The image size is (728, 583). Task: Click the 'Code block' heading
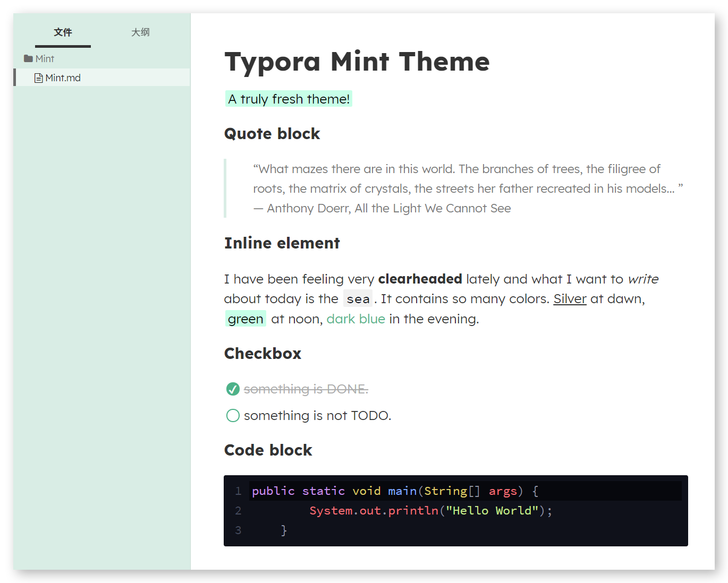tap(268, 450)
